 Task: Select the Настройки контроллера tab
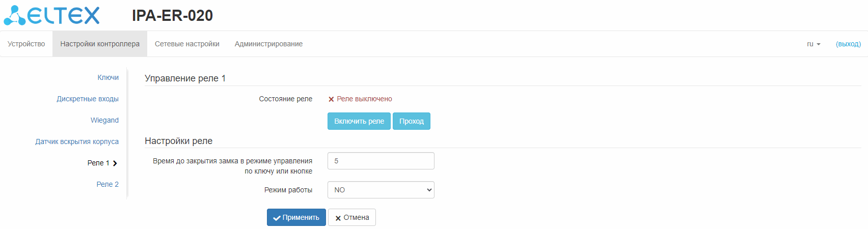[x=100, y=44]
